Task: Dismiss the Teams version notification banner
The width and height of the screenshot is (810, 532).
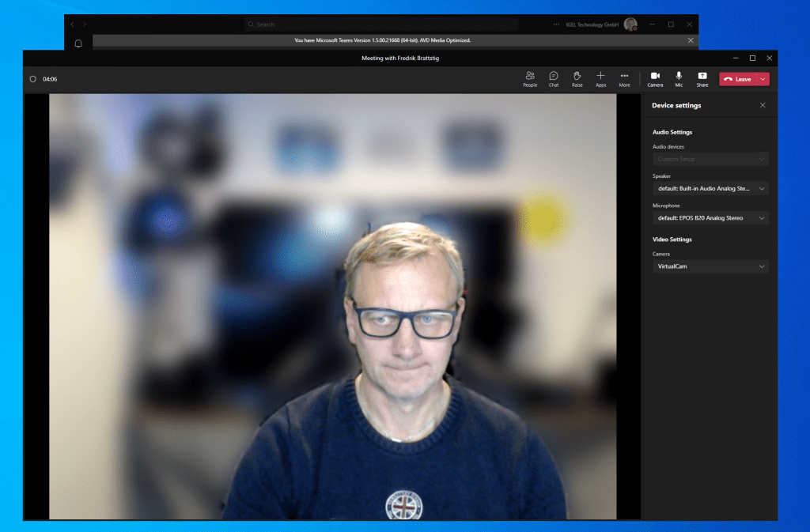Action: pos(690,40)
